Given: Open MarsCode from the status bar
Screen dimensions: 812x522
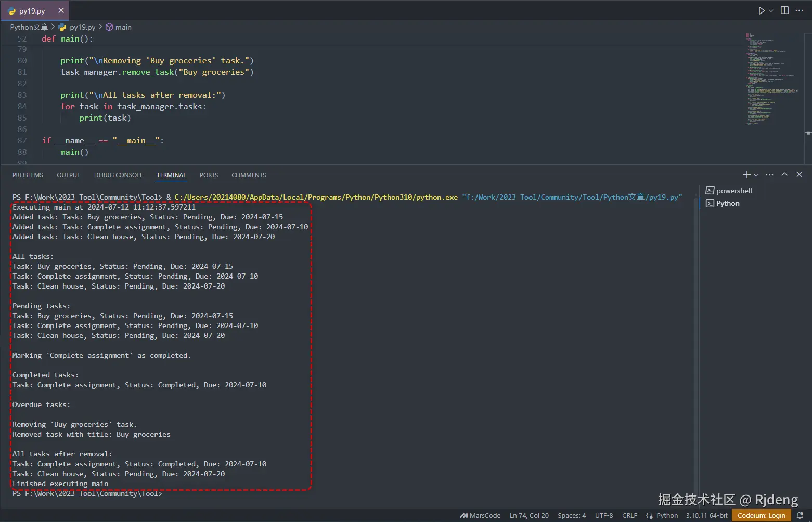Looking at the screenshot, I should tap(480, 515).
